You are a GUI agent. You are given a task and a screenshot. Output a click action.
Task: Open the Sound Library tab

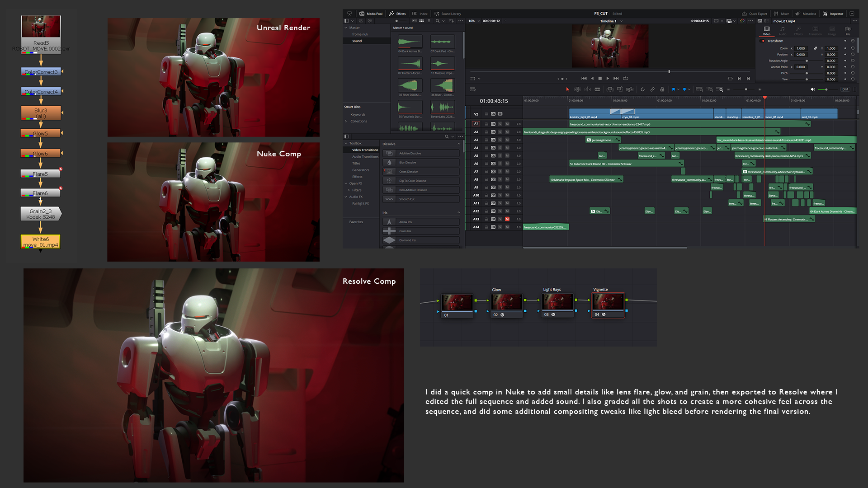coord(448,14)
